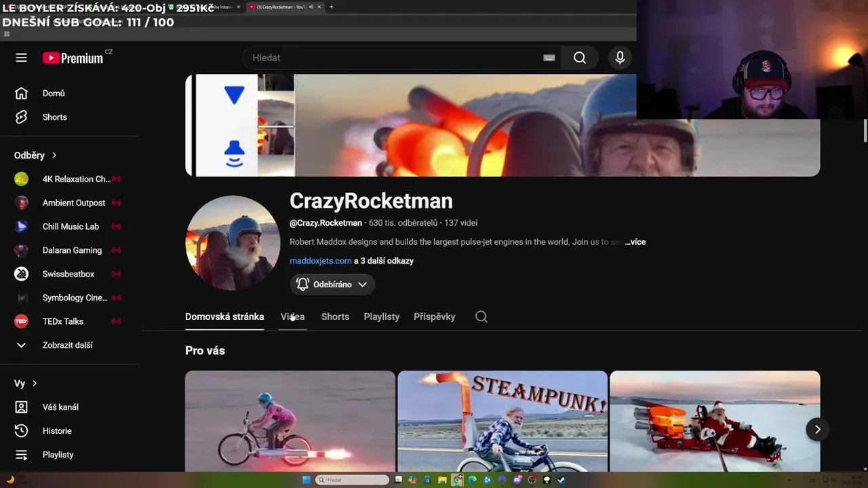Viewport: 868px width, 488px height.
Task: Open the Odebíráno subscription dropdown
Action: point(332,285)
